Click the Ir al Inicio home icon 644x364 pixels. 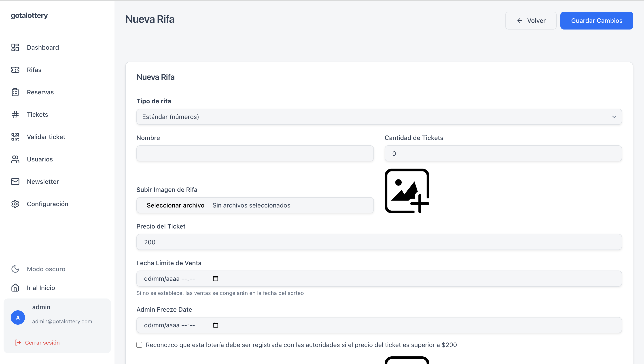(x=15, y=288)
